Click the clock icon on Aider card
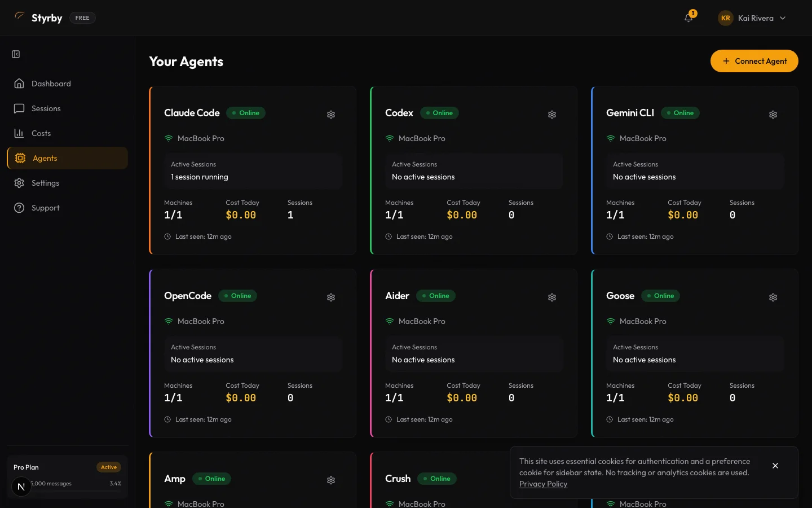812x508 pixels. (x=389, y=419)
